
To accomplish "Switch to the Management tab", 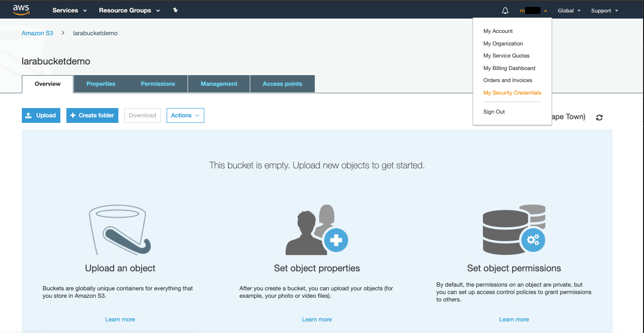I will tap(219, 83).
